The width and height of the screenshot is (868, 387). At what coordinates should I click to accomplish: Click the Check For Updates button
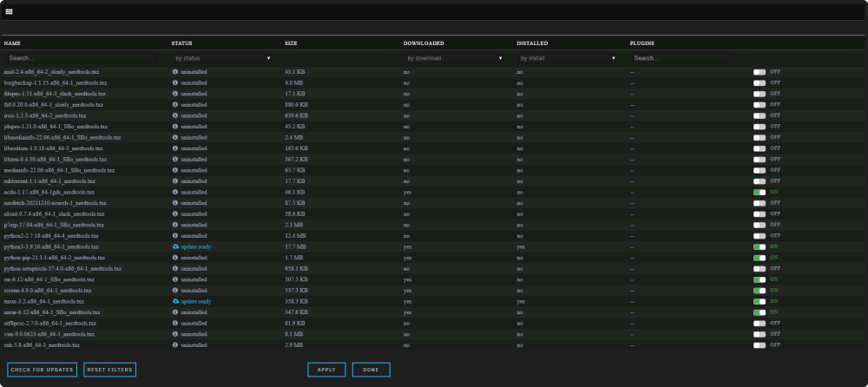(x=42, y=370)
